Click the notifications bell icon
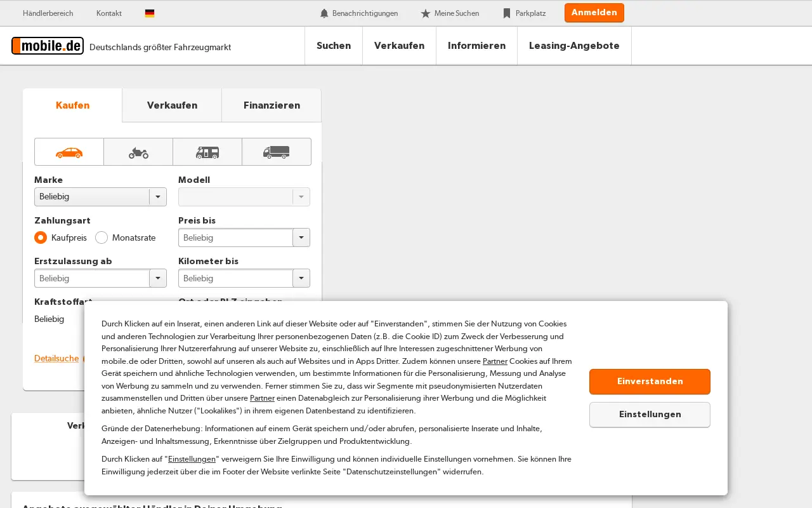The image size is (812, 508). pyautogui.click(x=324, y=13)
